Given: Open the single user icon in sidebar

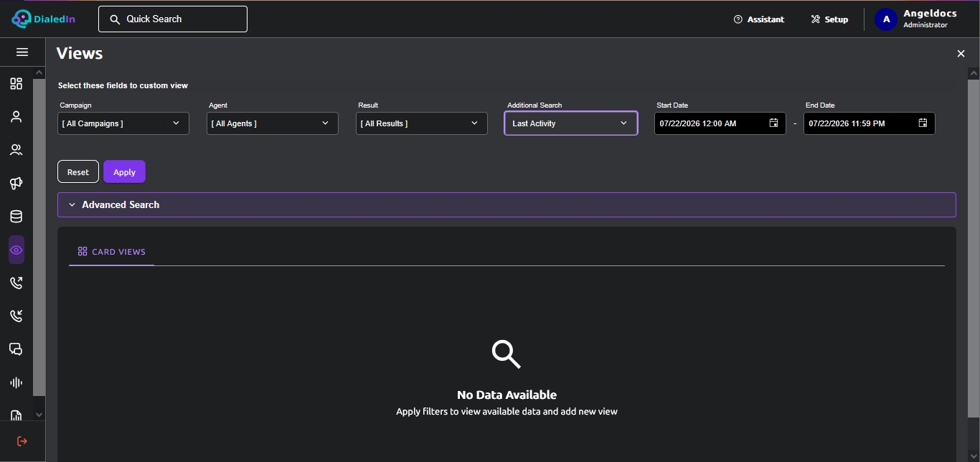Looking at the screenshot, I should tap(16, 117).
